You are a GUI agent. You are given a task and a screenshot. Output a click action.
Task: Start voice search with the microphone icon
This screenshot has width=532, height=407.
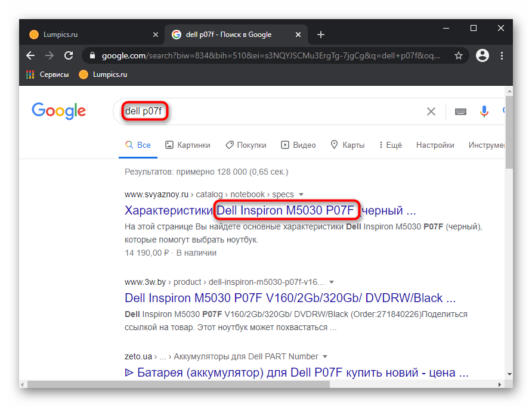click(x=484, y=111)
